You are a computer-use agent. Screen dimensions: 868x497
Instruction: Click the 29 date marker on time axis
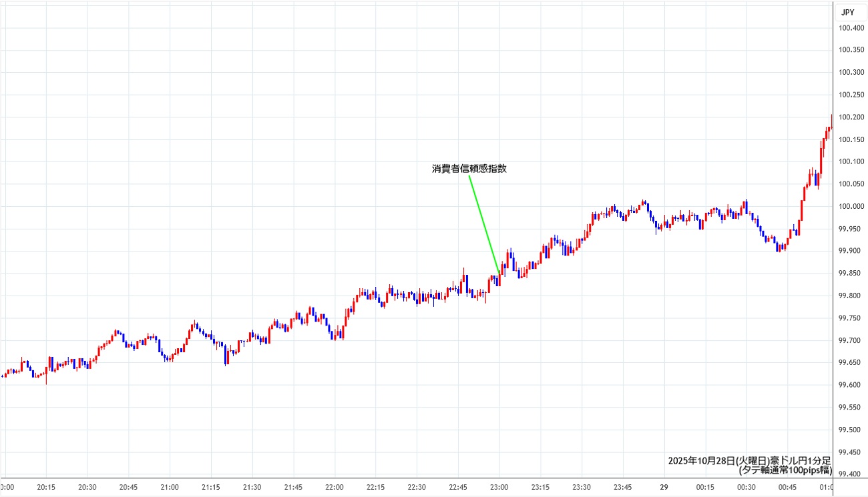pos(664,487)
